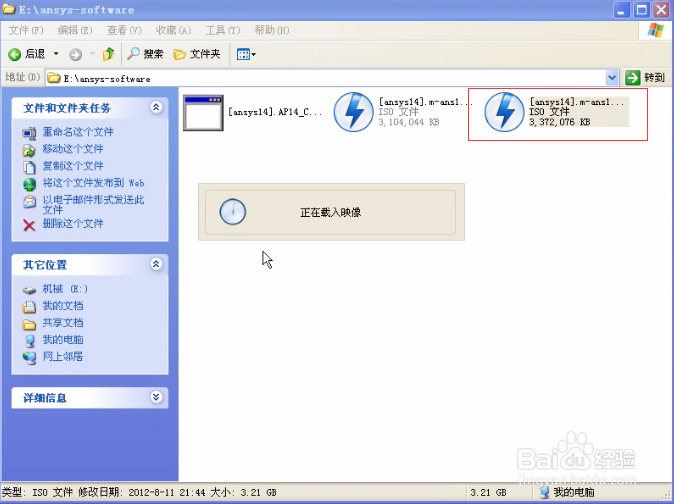674x504 pixels.
Task: Click 移动这个文件 link
Action: (73, 149)
